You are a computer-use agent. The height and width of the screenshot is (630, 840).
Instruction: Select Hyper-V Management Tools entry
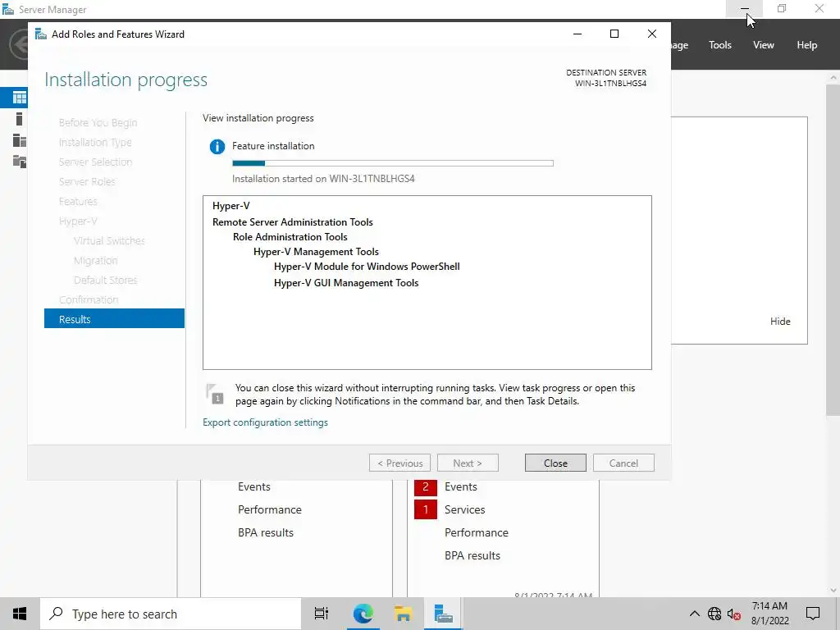pyautogui.click(x=316, y=252)
